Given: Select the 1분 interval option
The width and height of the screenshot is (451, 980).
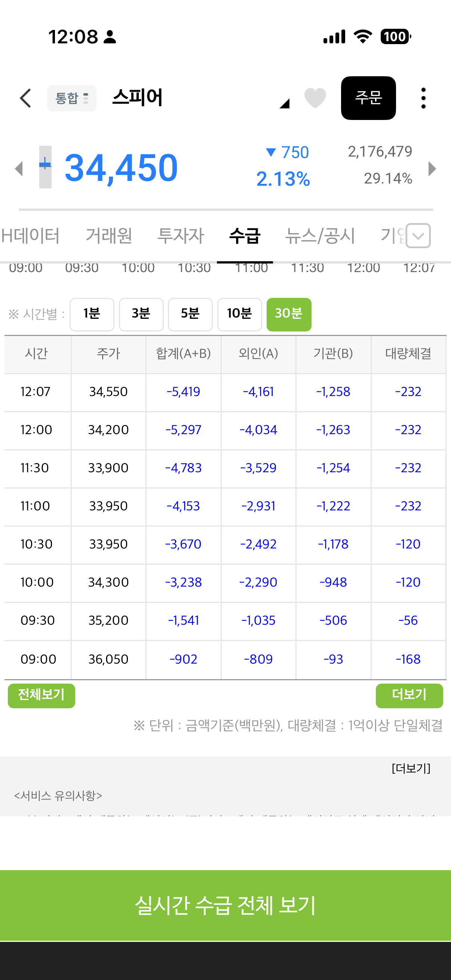Looking at the screenshot, I should [x=92, y=314].
